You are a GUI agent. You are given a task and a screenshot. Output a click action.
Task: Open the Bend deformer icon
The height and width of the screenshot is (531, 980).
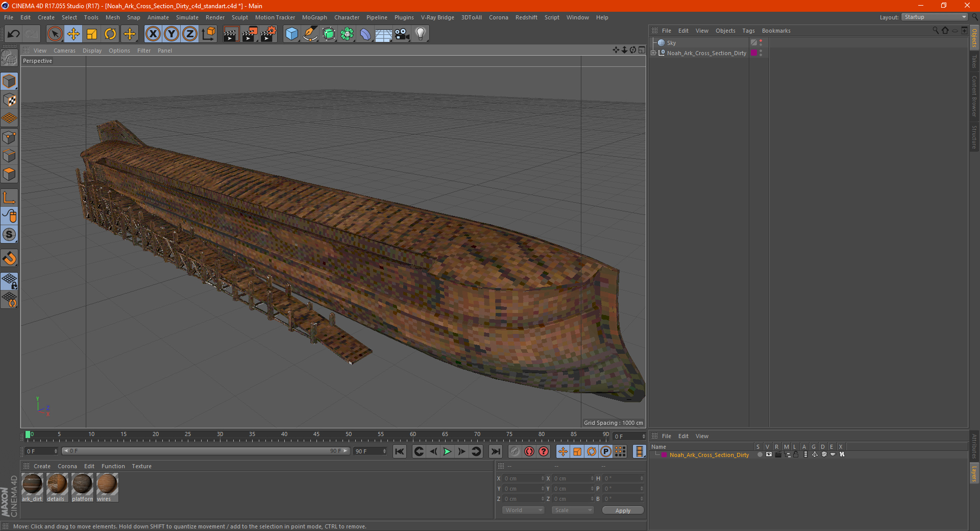[365, 34]
